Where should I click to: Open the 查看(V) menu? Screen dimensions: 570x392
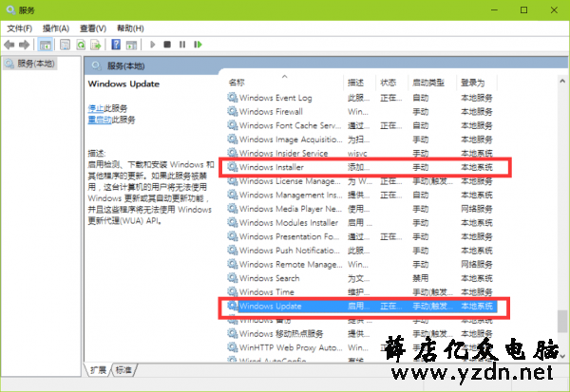coord(93,28)
